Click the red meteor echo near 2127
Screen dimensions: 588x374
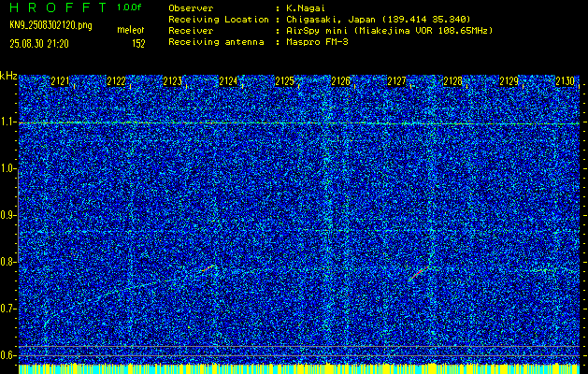click(418, 274)
